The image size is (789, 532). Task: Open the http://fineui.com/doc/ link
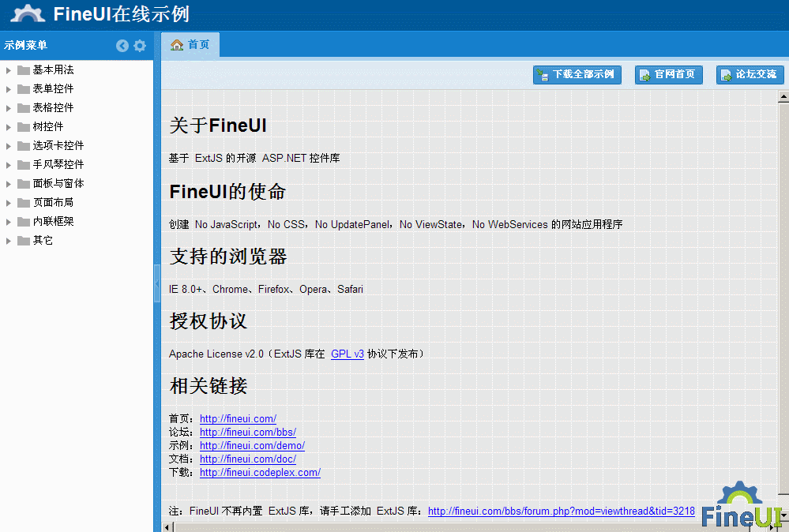(248, 459)
